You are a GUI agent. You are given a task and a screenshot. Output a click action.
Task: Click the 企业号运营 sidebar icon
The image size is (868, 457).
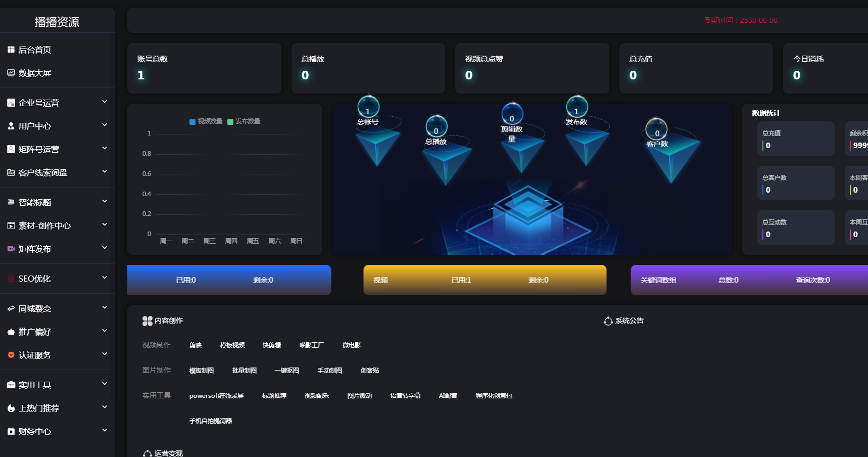pos(11,103)
